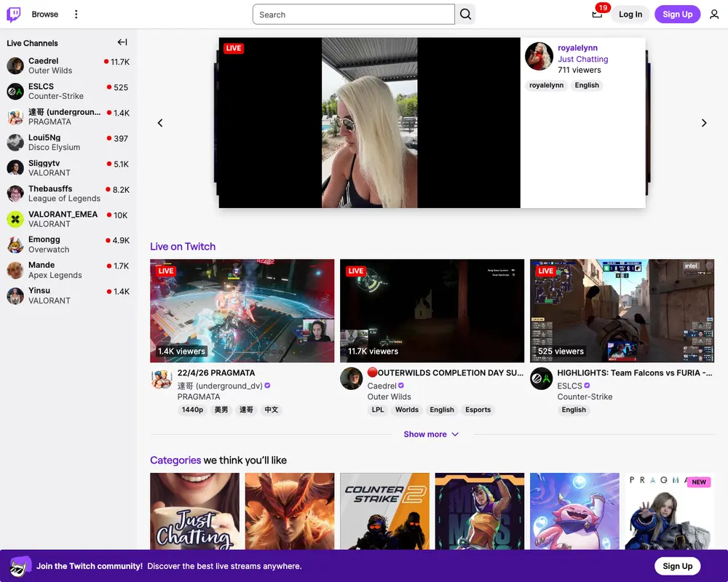This screenshot has height=582, width=728.
Task: Collapse the Live Channels sidebar
Action: click(x=122, y=42)
